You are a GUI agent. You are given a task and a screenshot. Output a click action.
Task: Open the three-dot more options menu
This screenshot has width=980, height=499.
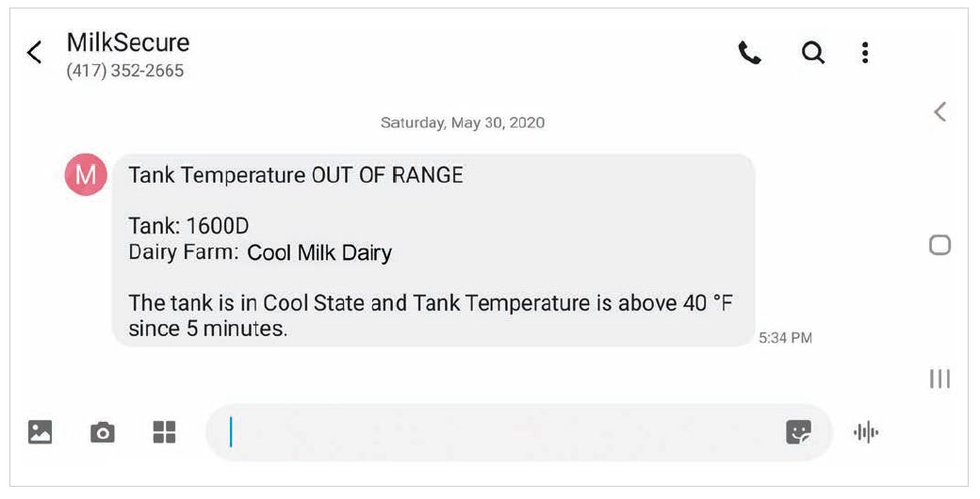pos(865,54)
